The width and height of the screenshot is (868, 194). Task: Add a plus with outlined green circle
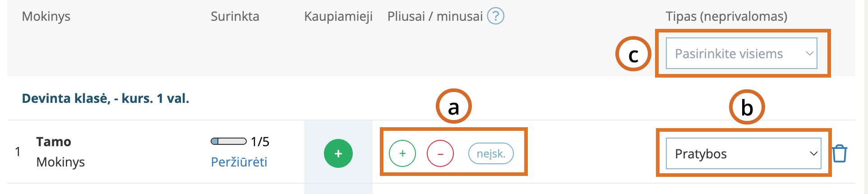click(x=402, y=153)
